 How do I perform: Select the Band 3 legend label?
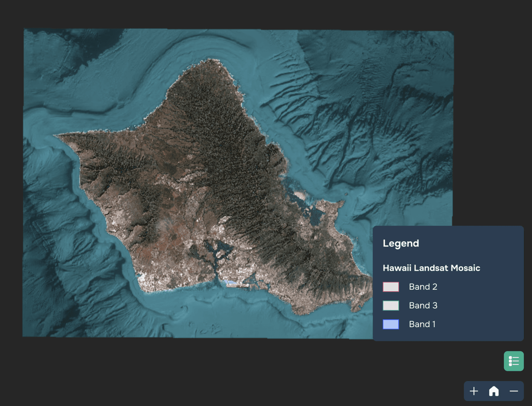coord(423,306)
